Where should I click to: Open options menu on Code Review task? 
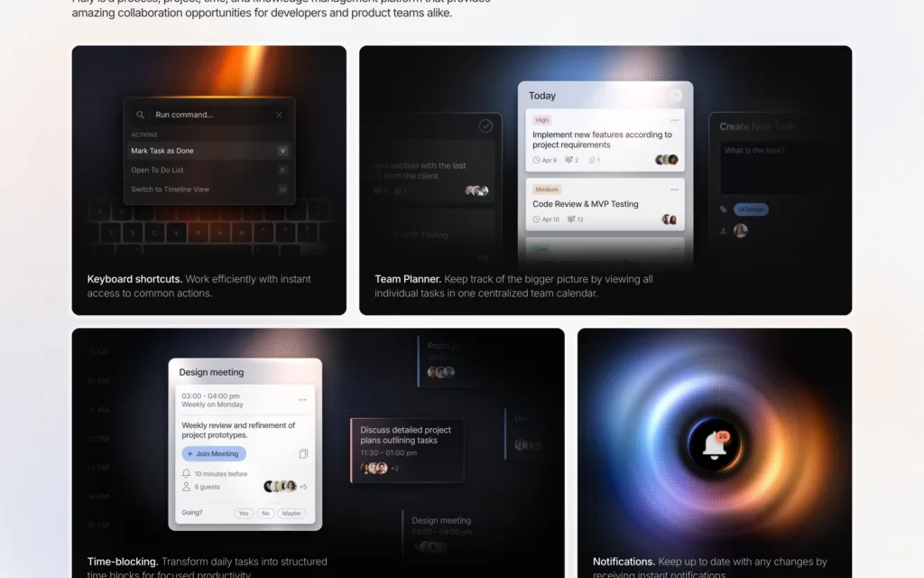pyautogui.click(x=675, y=190)
